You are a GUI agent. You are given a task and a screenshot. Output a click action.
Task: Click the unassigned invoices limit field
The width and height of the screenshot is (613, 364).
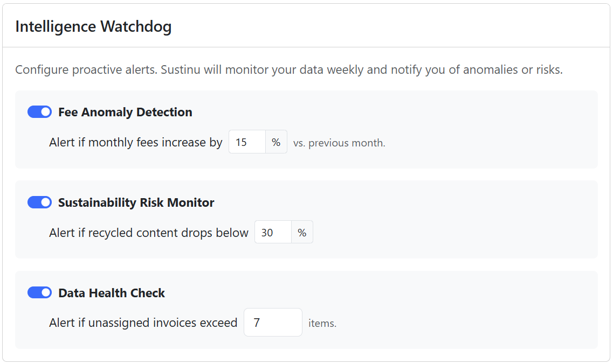[273, 322]
